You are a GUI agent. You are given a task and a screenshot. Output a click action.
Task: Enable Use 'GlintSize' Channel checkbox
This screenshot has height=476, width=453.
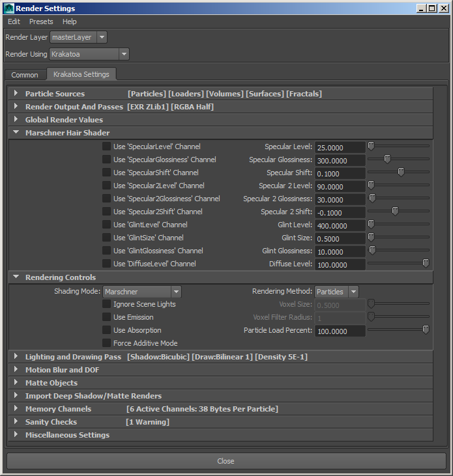click(x=106, y=238)
